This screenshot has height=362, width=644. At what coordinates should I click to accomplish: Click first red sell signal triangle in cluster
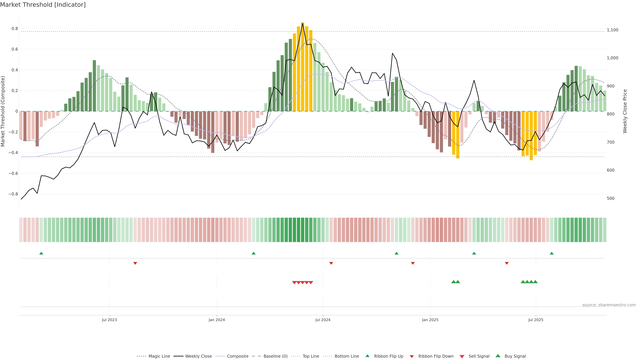294,283
